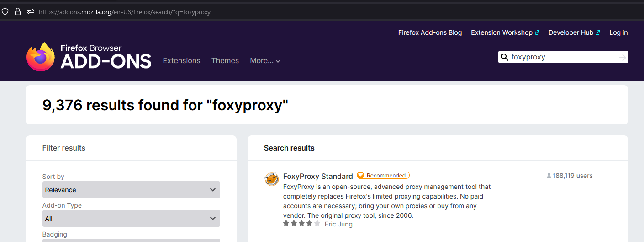Click the Search results heading
The height and width of the screenshot is (242, 644).
tap(289, 148)
